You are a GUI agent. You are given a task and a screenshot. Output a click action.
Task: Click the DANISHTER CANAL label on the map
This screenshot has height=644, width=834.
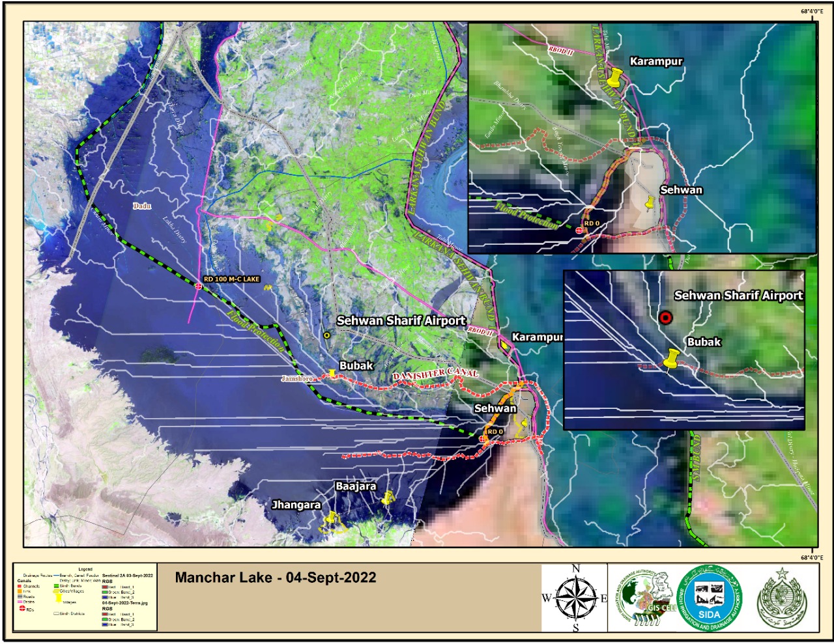tap(435, 374)
